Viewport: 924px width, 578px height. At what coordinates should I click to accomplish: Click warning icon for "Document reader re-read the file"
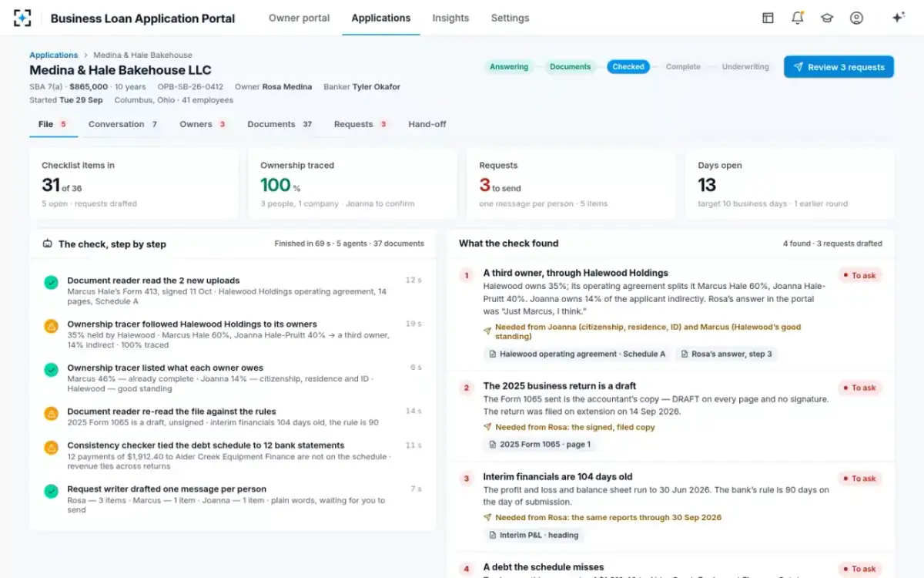(x=52, y=414)
